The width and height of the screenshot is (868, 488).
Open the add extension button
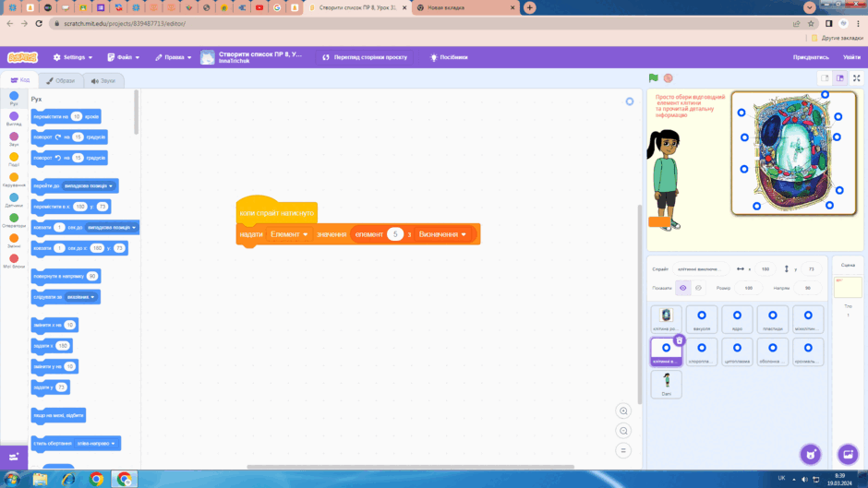(x=14, y=457)
